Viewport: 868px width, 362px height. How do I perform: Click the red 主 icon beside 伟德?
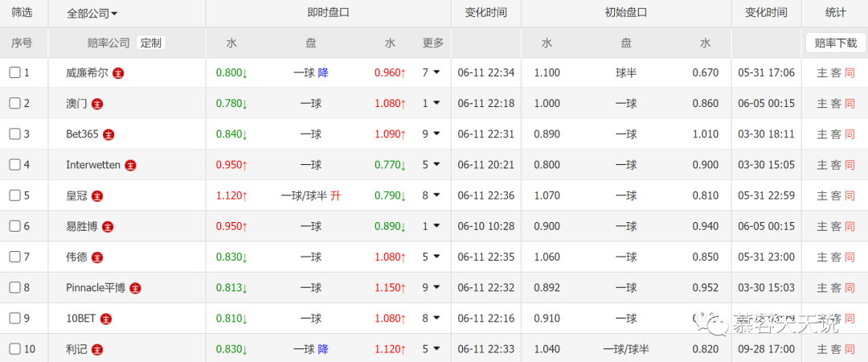(x=97, y=257)
